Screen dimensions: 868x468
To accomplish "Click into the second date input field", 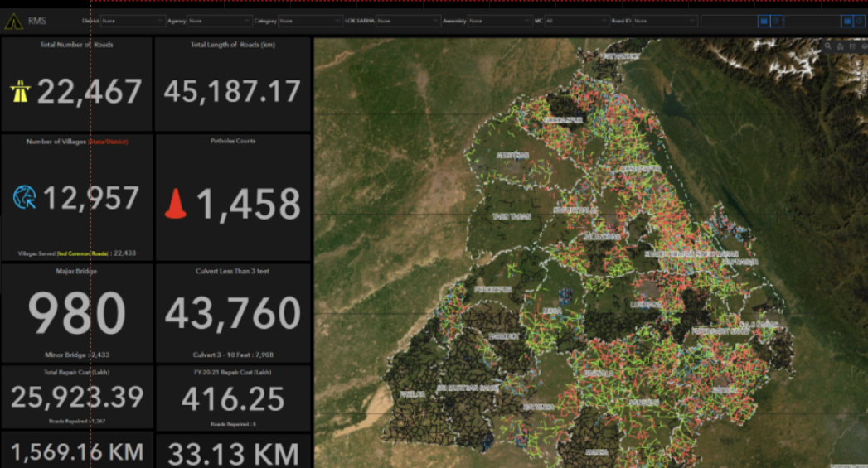I will (812, 21).
